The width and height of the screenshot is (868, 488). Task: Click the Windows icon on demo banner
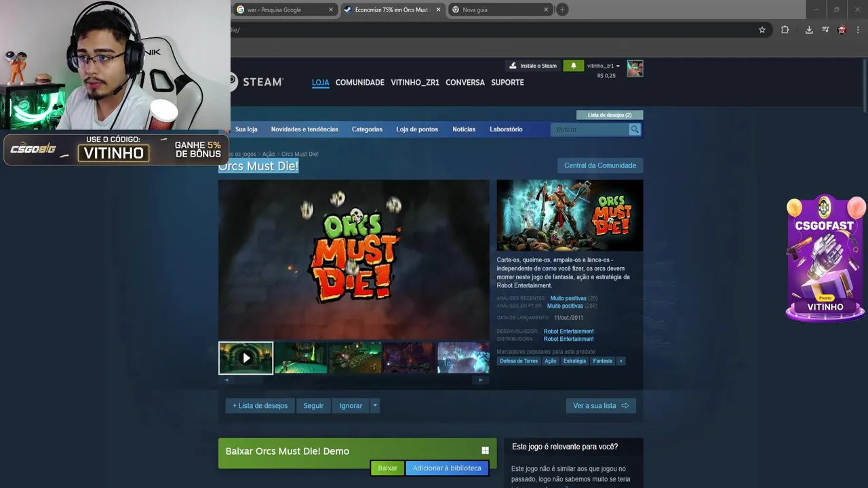[x=485, y=451]
